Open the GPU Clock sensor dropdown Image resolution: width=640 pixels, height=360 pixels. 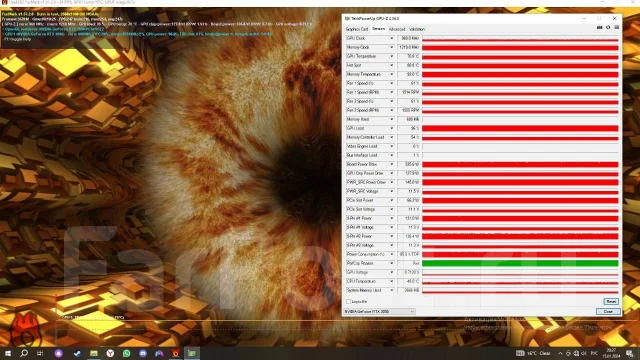click(391, 38)
